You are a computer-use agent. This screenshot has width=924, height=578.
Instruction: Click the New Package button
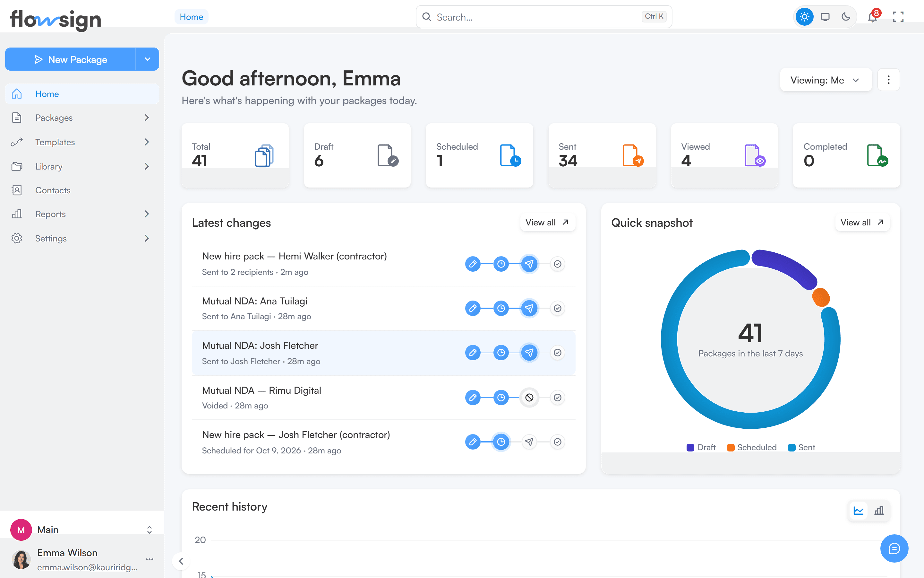(71, 59)
